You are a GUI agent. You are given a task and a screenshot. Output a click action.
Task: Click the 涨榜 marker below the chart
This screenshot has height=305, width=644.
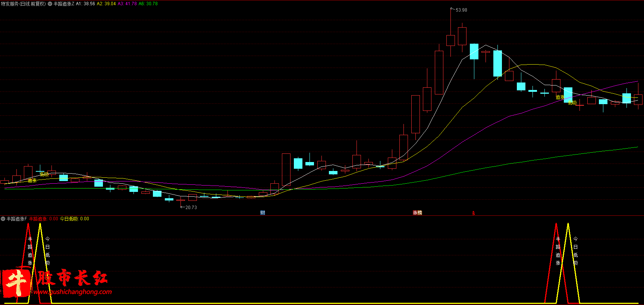[417, 213]
